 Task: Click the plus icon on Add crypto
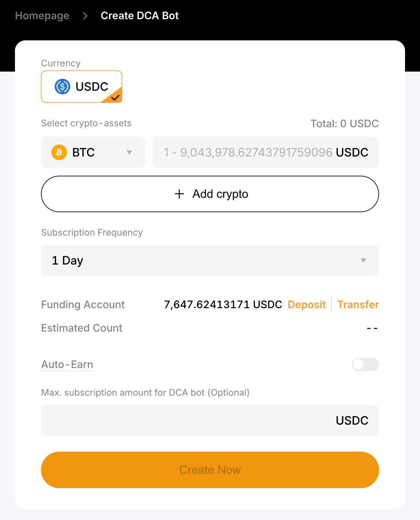click(179, 194)
